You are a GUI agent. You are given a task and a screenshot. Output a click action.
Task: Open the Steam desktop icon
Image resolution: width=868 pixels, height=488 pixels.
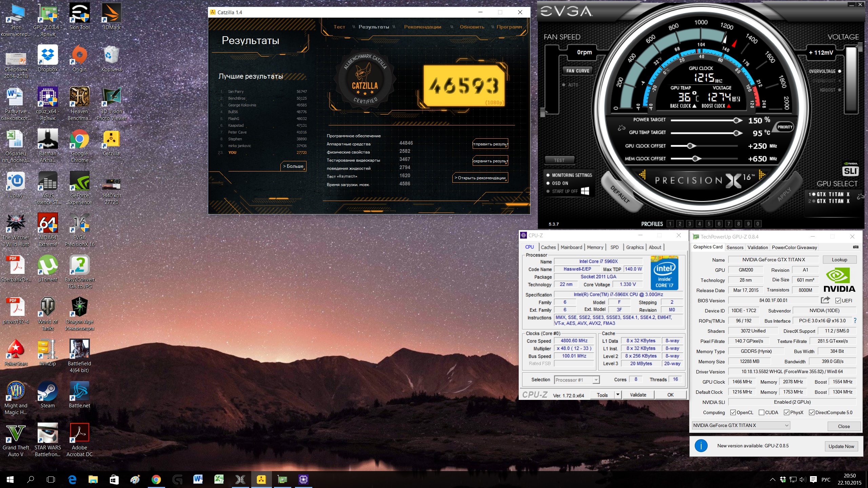pyautogui.click(x=48, y=394)
